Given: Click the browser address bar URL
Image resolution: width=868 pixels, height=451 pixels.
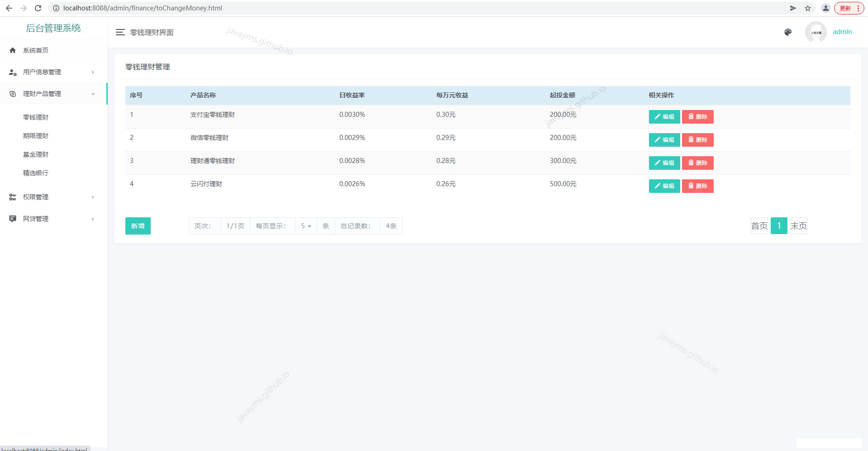Looking at the screenshot, I should [143, 8].
